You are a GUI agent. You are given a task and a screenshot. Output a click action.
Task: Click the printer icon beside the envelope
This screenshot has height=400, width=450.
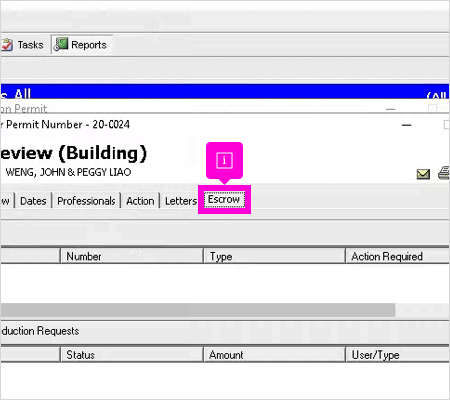444,173
